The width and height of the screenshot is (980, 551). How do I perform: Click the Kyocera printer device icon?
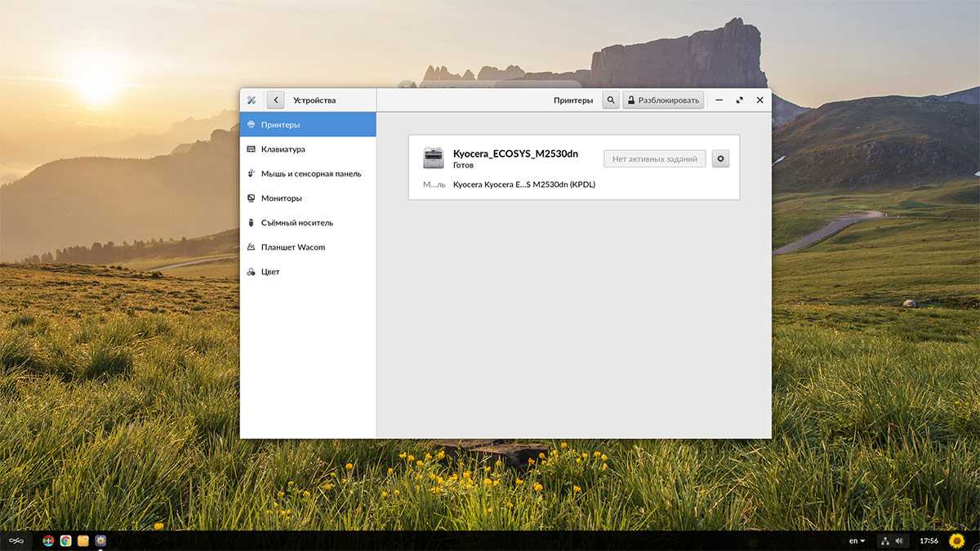(x=433, y=158)
